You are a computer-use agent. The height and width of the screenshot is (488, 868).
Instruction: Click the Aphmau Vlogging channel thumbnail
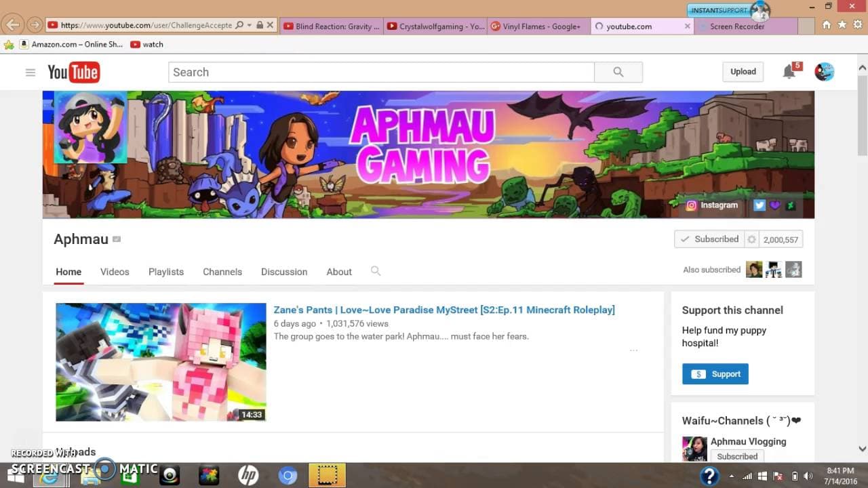pyautogui.click(x=694, y=449)
